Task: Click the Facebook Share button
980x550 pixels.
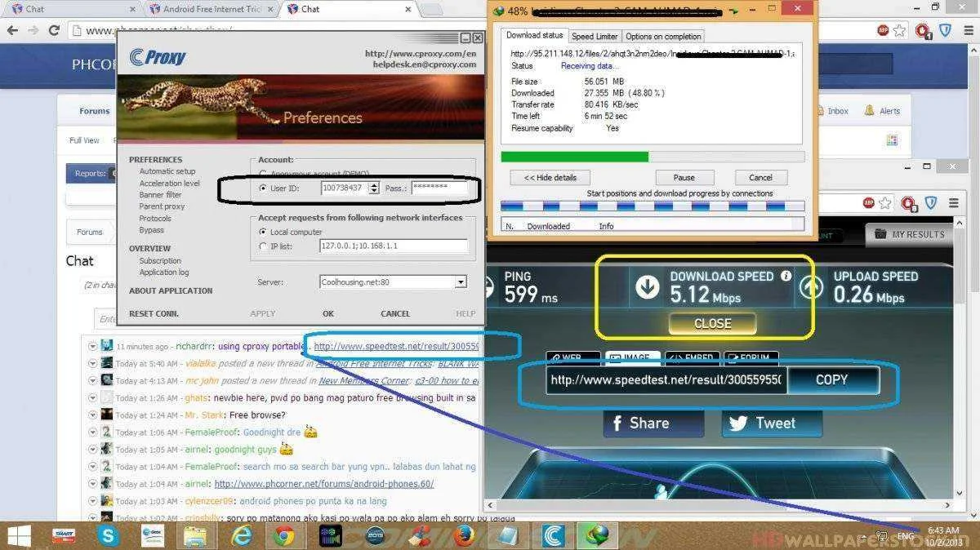Action: (x=653, y=423)
